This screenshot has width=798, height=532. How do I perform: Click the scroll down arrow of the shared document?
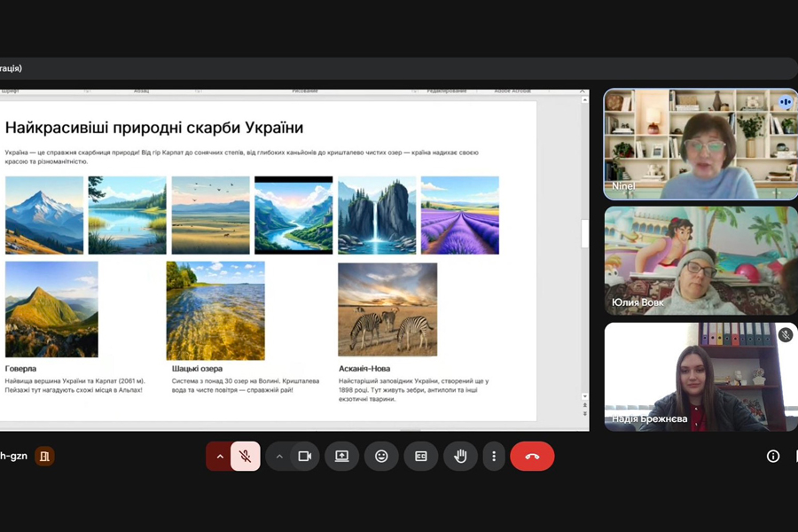[x=584, y=396]
